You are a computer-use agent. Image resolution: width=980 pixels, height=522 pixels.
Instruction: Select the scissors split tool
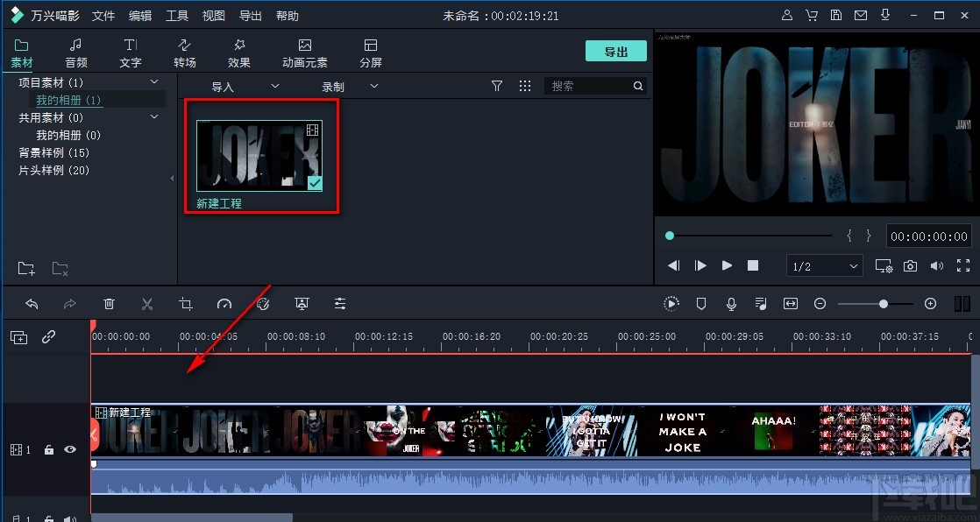pyautogui.click(x=147, y=304)
